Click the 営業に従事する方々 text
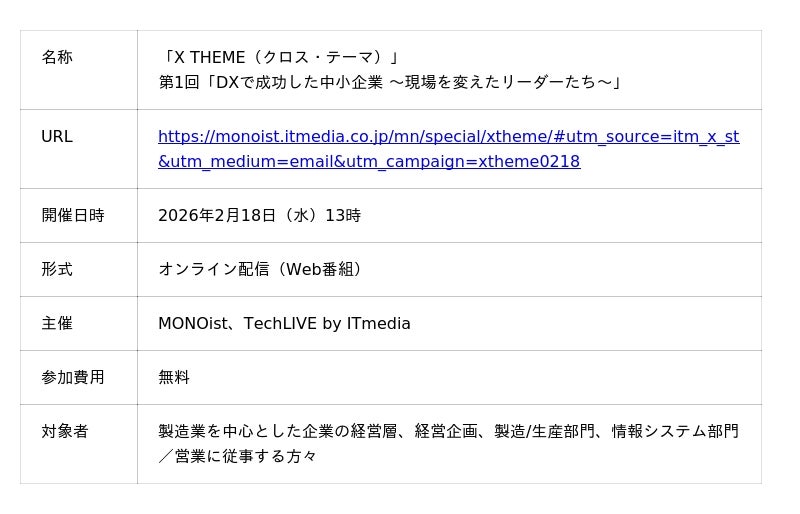This screenshot has width=800, height=514. pos(246,456)
